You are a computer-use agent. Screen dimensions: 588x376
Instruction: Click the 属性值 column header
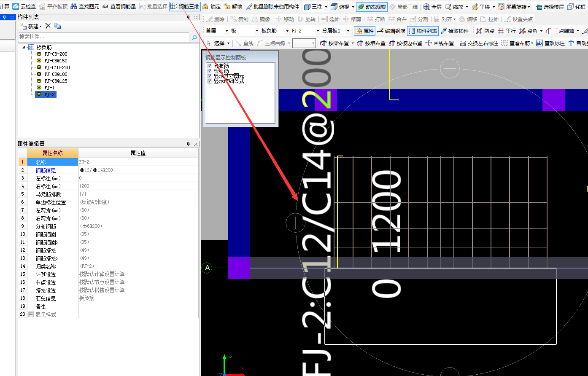[x=138, y=153]
